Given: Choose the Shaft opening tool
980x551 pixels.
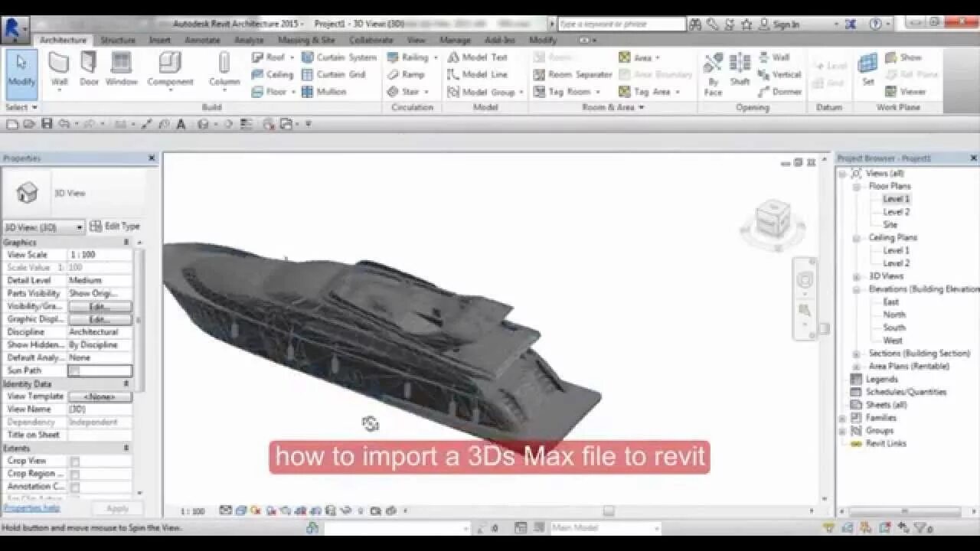Looking at the screenshot, I should tap(740, 70).
